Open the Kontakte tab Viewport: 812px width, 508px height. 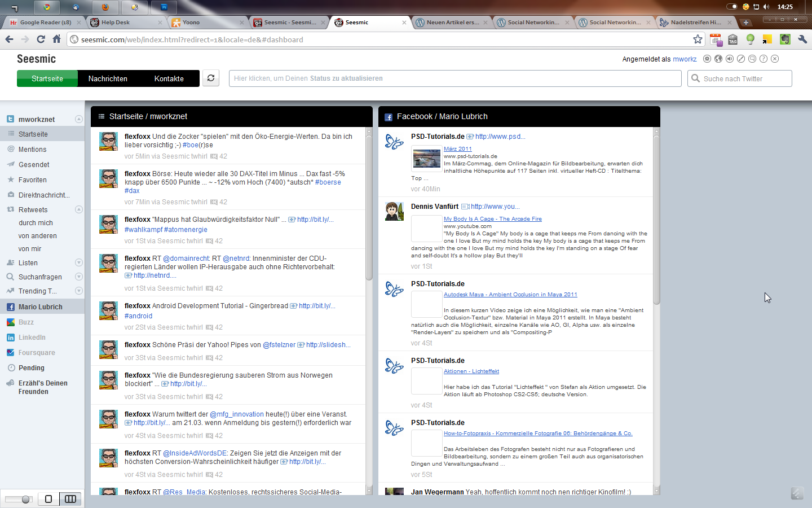point(169,78)
